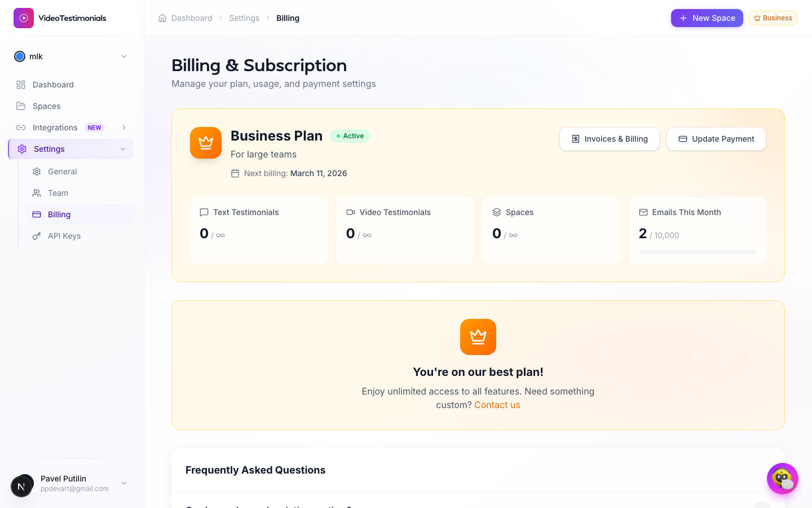Image resolution: width=812 pixels, height=508 pixels.
Task: Click the Dashboard grid icon in sidebar
Action: point(21,85)
